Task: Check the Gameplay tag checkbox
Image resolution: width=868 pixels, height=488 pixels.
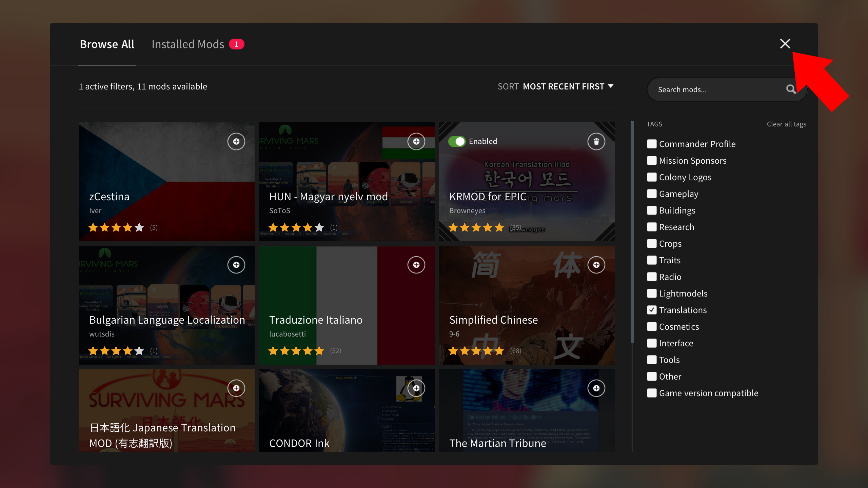Action: tap(651, 194)
